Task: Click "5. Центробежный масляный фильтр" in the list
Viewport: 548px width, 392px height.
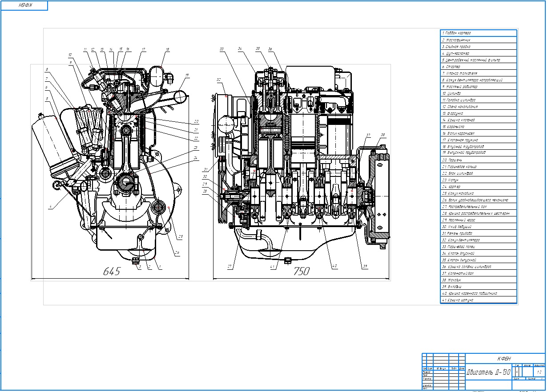Action: [479, 60]
